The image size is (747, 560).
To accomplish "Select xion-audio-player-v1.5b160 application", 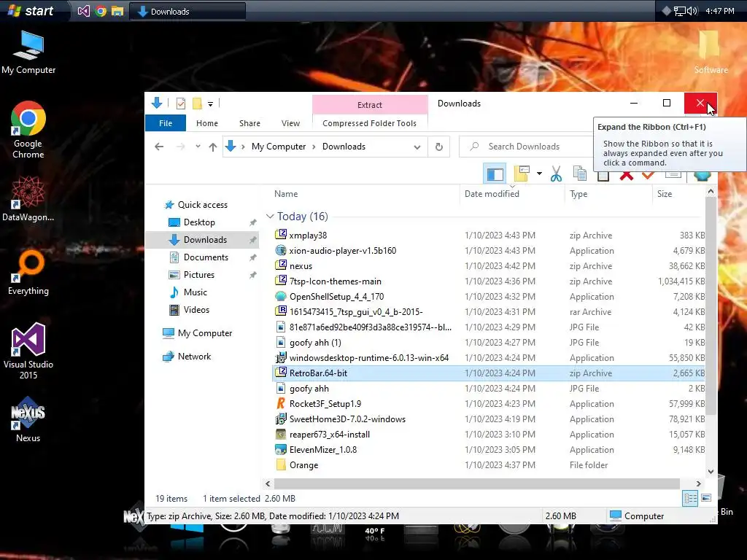I will pos(343,251).
